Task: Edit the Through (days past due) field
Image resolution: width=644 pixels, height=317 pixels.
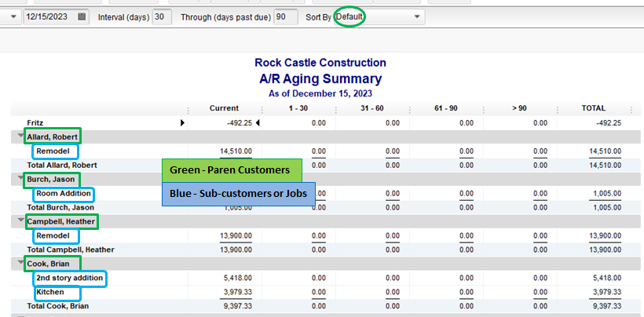Action: pos(285,17)
